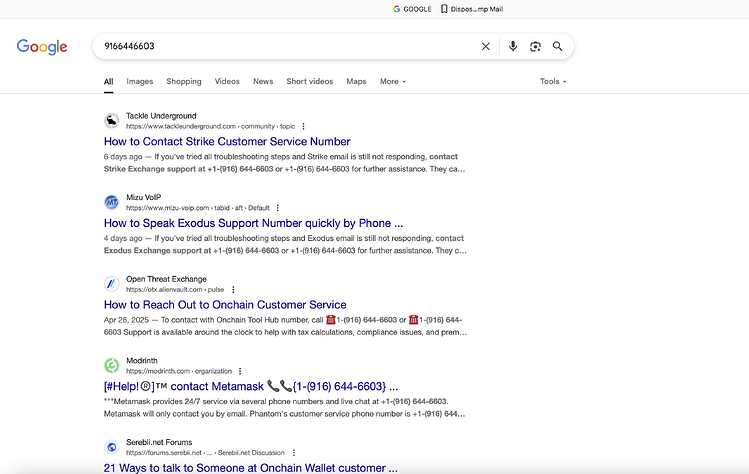This screenshot has width=749, height=474.
Task: Switch to the Videos tab
Action: tap(227, 81)
